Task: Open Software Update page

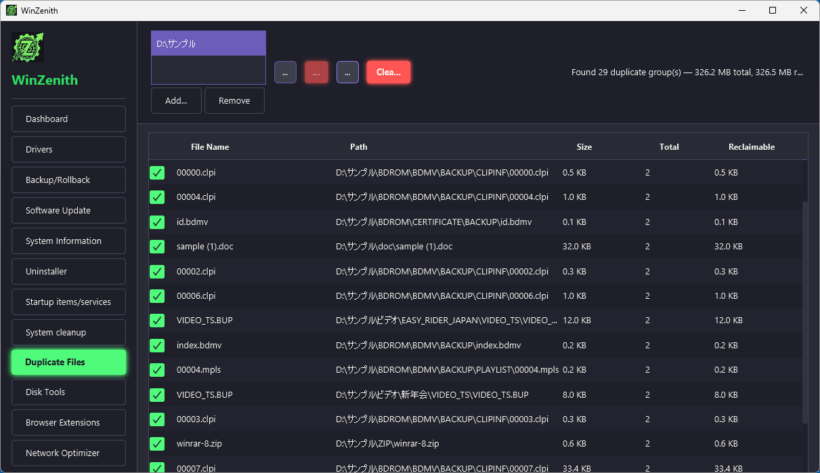Action: pos(69,210)
